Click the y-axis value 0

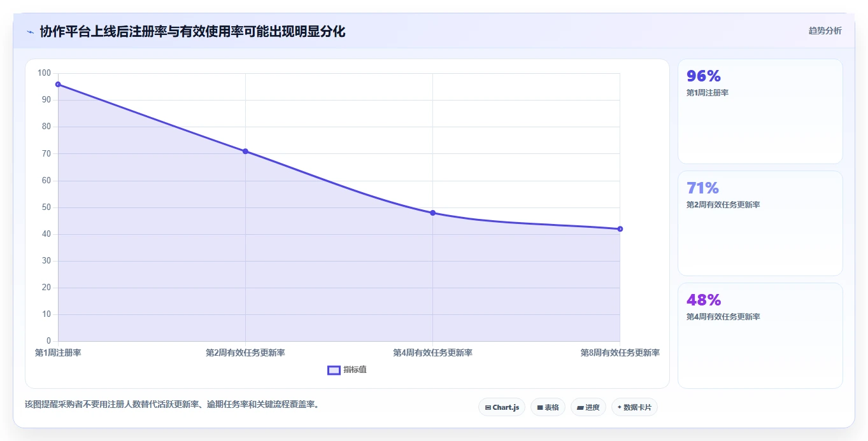(48, 341)
